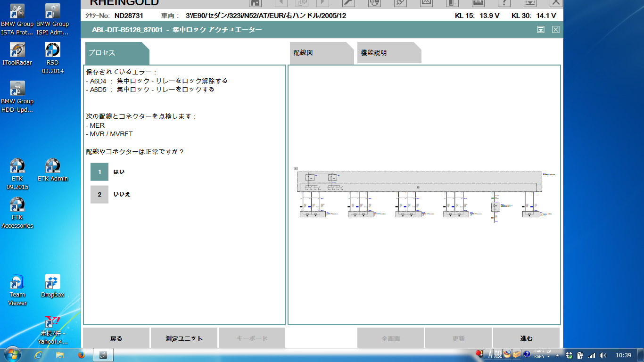Open the network signal tray icon
Viewport: 644px width, 362px height.
click(x=591, y=355)
